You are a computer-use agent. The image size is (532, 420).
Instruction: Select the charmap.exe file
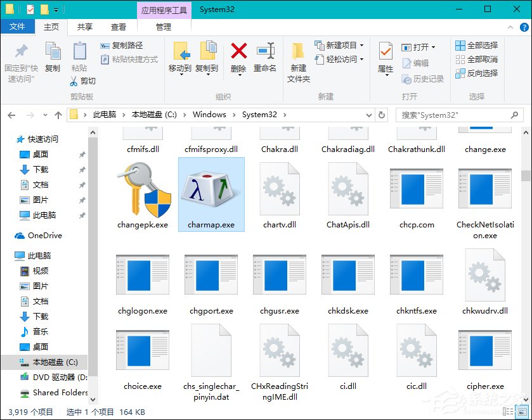[x=211, y=194]
